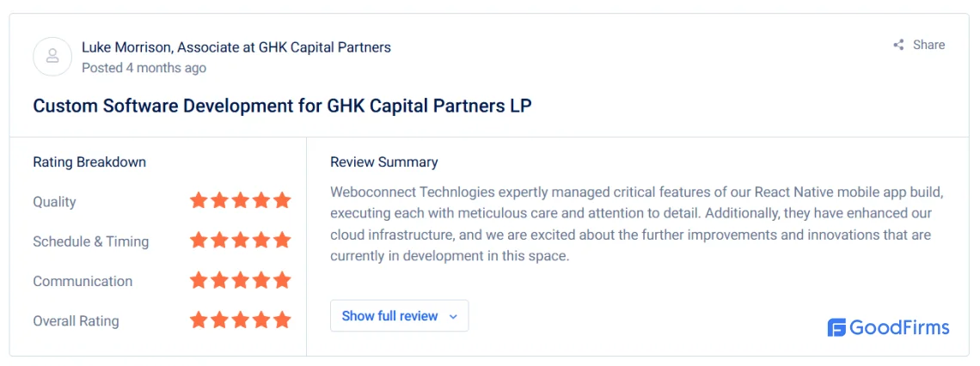Click the fourth star in Overall Rating
Screen dimensions: 980x366
pos(261,320)
